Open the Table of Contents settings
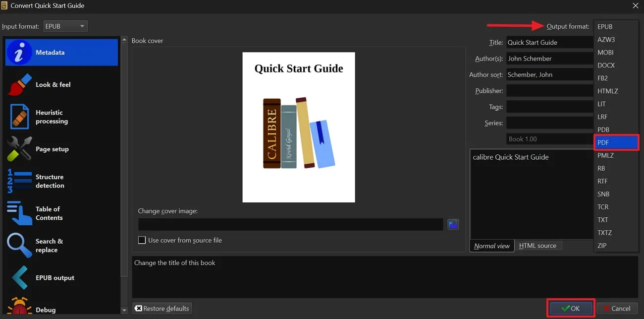The height and width of the screenshot is (319, 644). coord(61,213)
